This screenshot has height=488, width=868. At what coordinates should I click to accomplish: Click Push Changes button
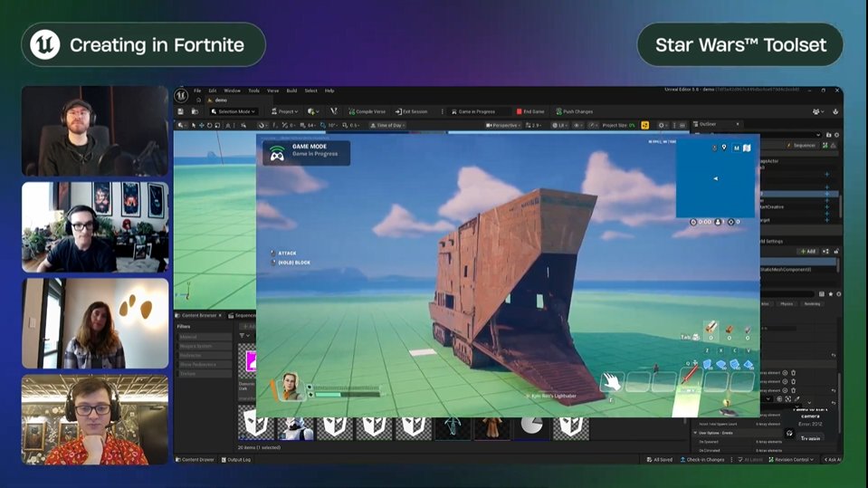click(x=574, y=111)
